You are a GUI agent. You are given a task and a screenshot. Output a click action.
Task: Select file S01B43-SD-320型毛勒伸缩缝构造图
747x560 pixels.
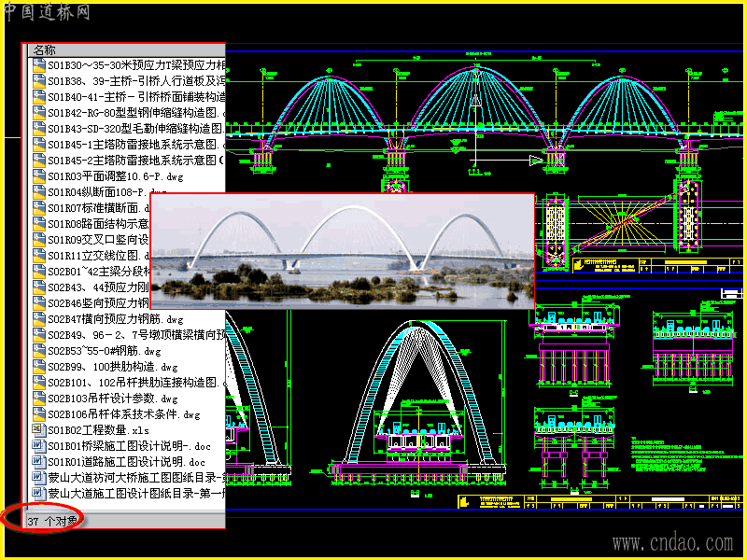[x=136, y=129]
